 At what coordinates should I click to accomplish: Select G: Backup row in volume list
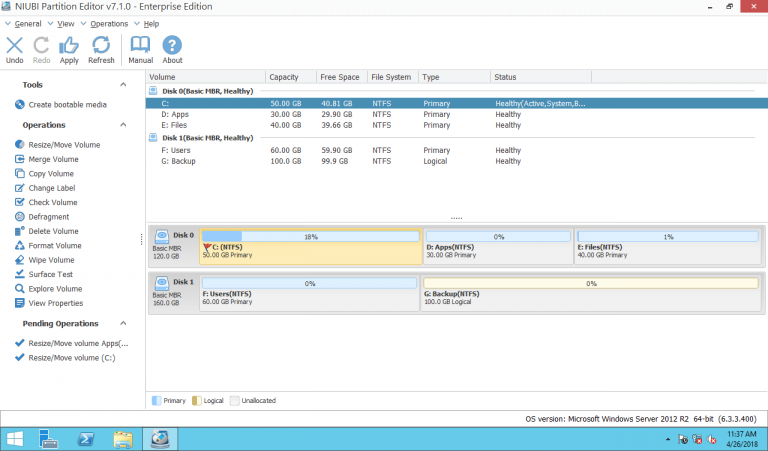pos(456,161)
